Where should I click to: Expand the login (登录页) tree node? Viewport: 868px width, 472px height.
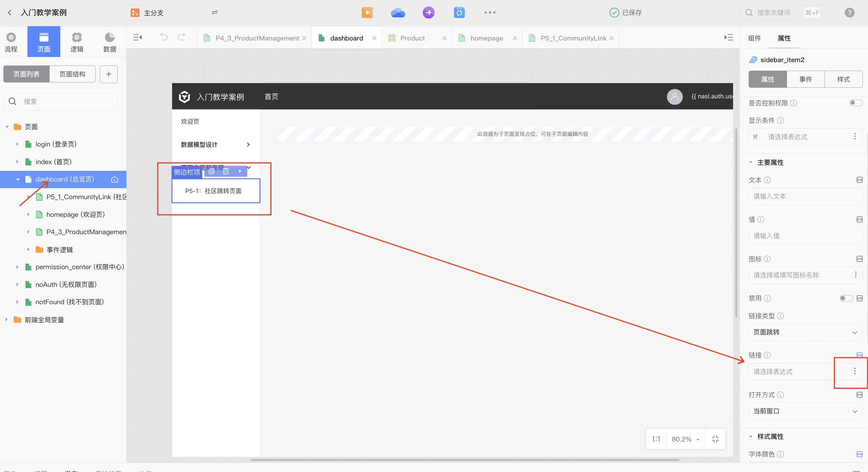18,144
